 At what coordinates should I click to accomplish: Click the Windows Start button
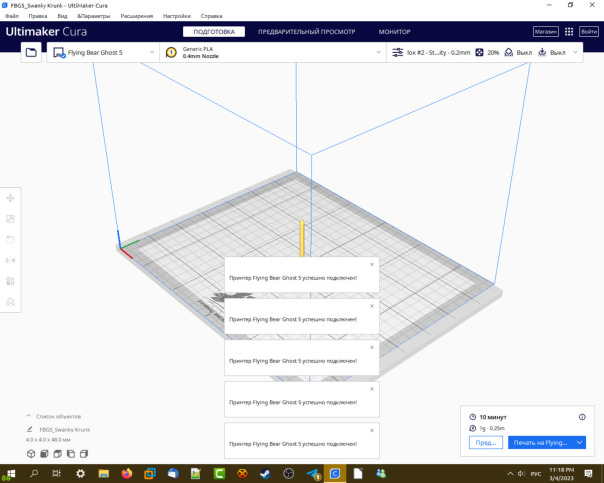[11, 473]
